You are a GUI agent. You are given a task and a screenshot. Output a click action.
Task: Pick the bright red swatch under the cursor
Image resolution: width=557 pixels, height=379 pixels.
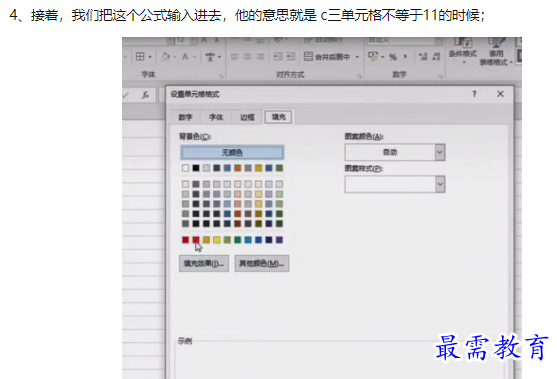pos(196,240)
